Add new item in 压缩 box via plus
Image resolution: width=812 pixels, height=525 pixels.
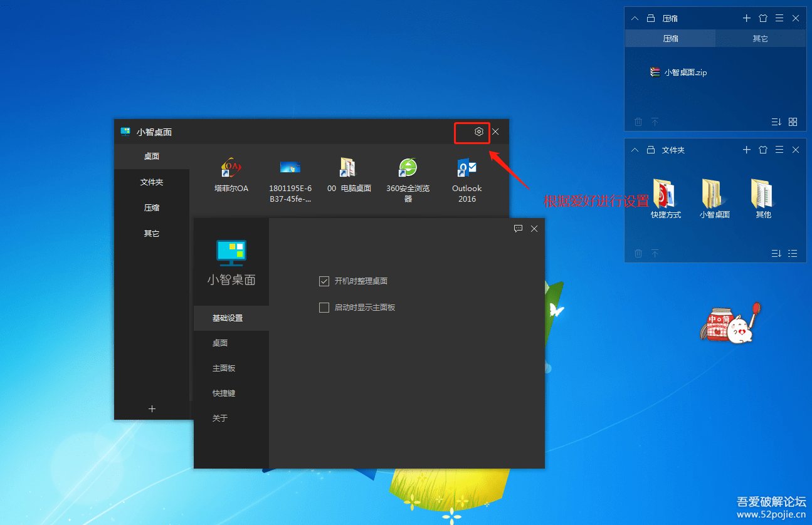(x=747, y=18)
